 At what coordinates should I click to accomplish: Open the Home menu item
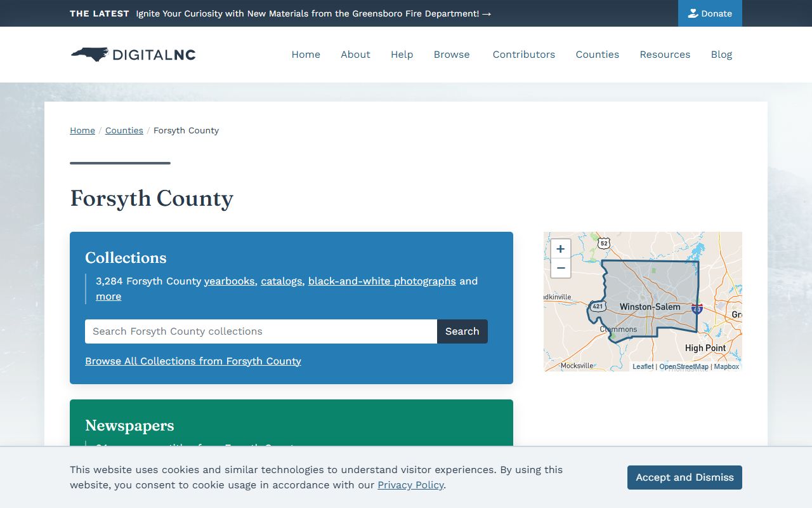coord(306,55)
